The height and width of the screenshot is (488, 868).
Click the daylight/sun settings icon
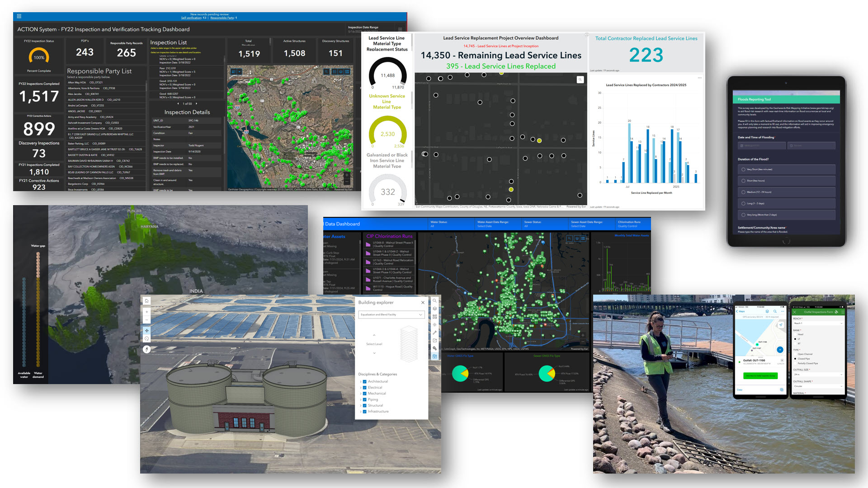coord(435,324)
